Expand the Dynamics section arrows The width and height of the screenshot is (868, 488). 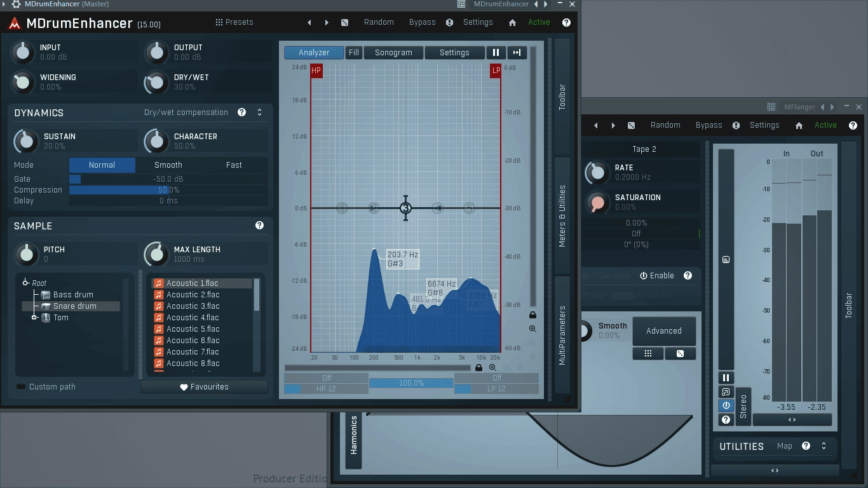point(259,112)
